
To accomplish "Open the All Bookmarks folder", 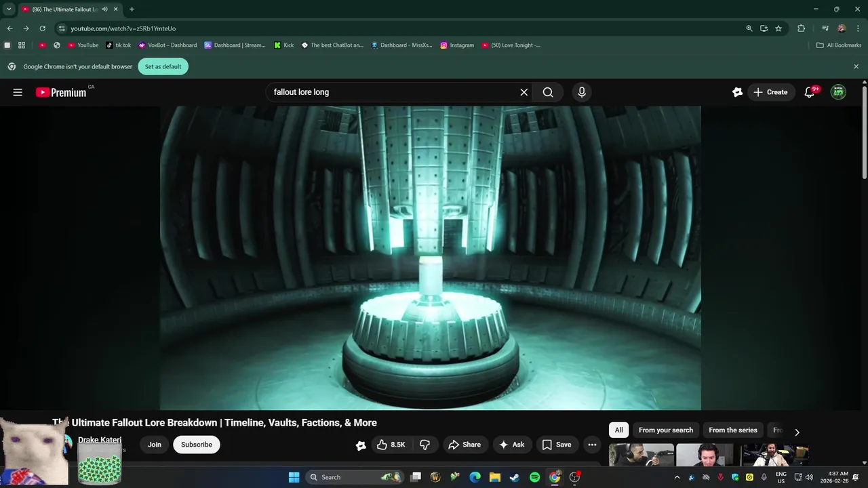I will (839, 45).
